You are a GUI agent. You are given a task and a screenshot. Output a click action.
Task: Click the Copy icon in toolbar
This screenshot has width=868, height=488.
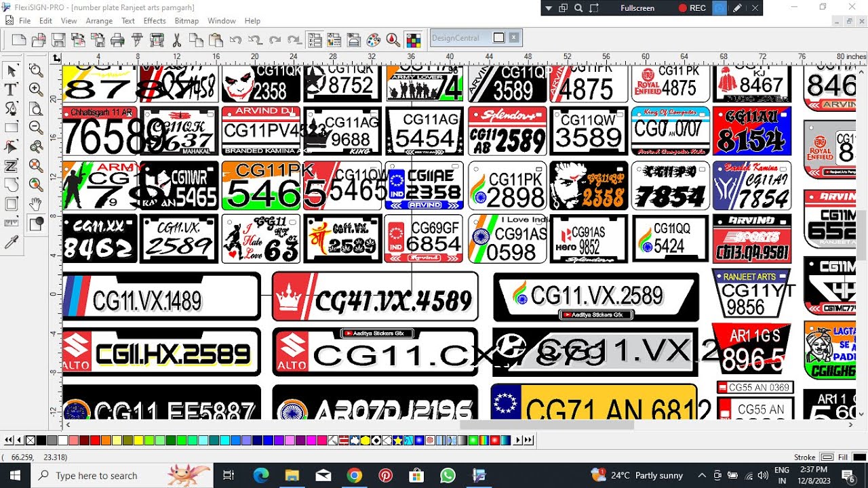(196, 39)
